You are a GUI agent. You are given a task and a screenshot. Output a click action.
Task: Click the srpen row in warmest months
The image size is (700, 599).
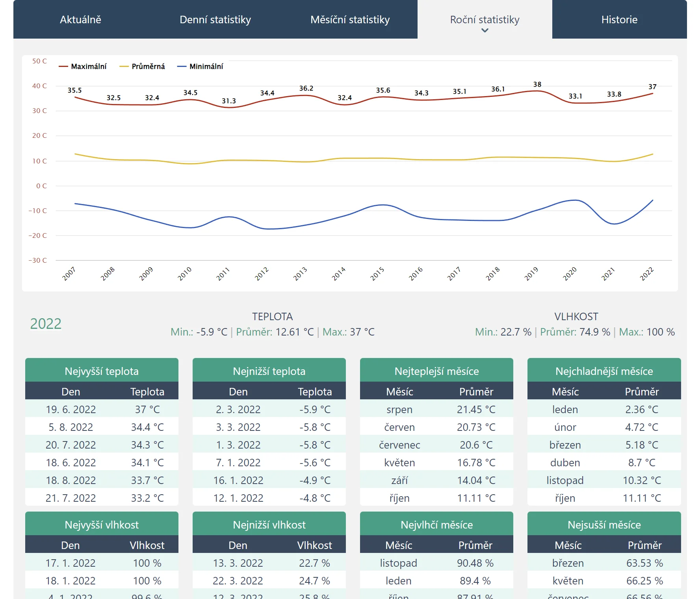click(399, 410)
